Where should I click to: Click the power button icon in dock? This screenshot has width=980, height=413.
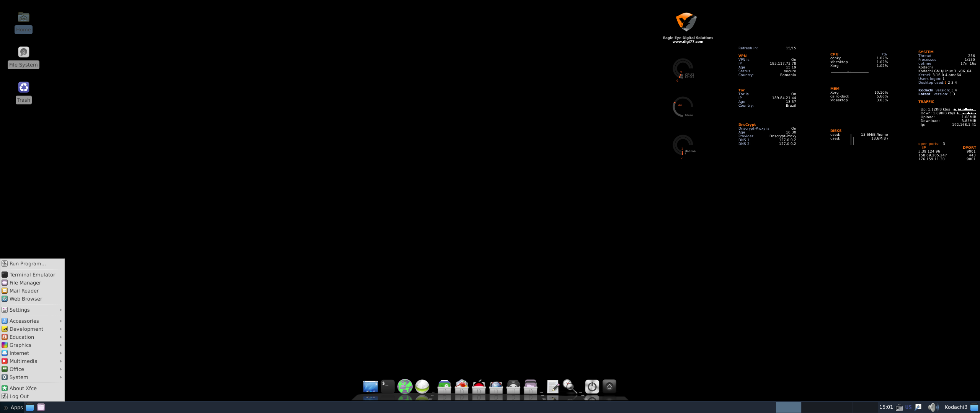[592, 386]
